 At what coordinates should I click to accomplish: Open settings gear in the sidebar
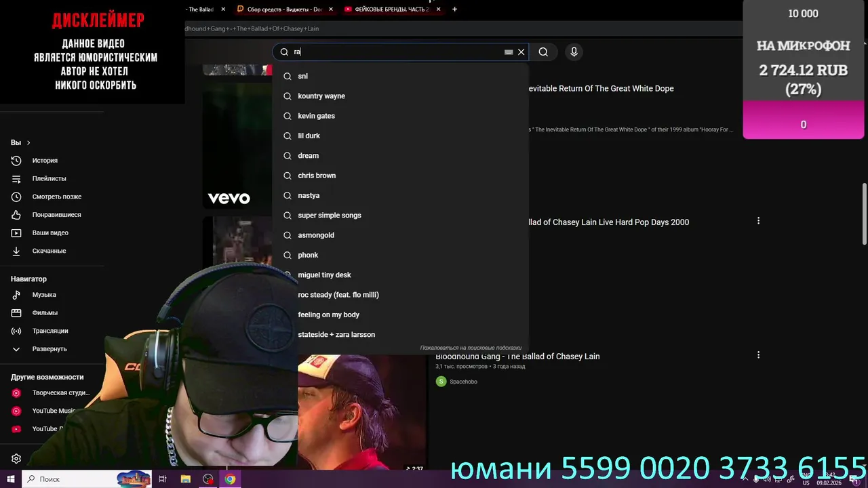[x=16, y=459]
